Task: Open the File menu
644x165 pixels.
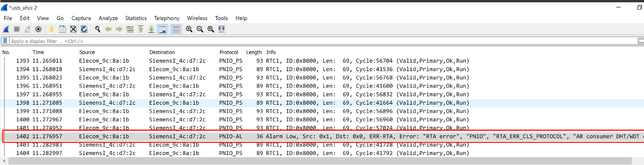Action: pyautogui.click(x=8, y=18)
